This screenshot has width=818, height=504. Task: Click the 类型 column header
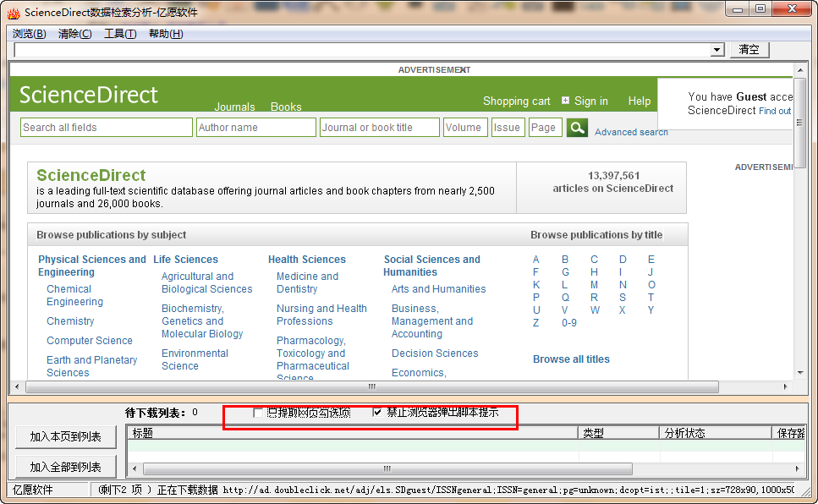tap(618, 433)
